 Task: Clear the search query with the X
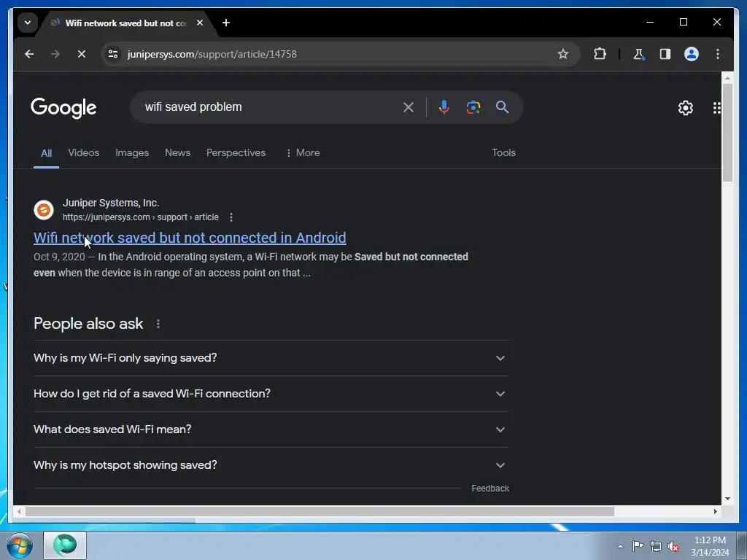(x=409, y=107)
